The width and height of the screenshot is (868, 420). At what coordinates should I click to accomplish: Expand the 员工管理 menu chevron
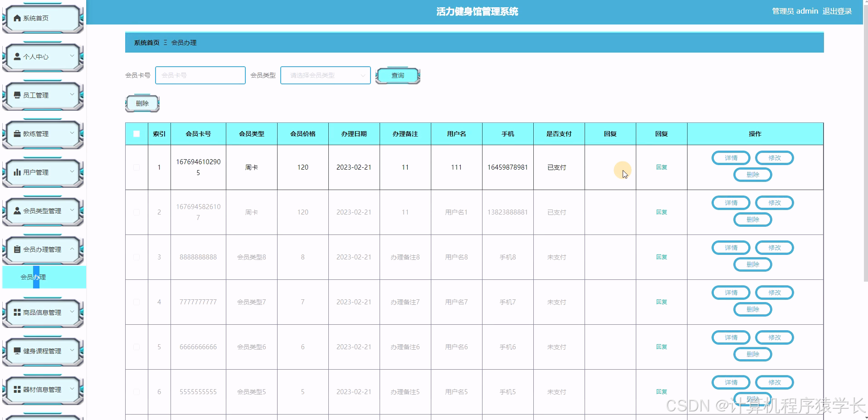tap(72, 95)
